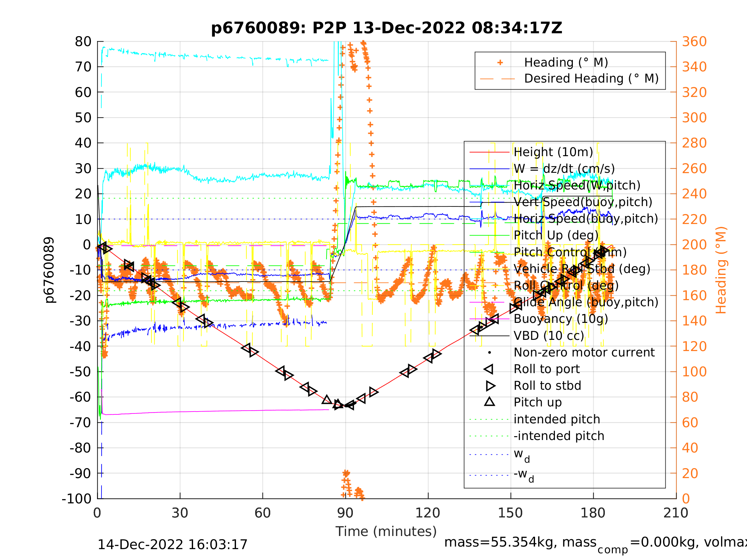Click legend entry 'Horiz Speed(W,pitch)'
The image size is (747, 560).
pyautogui.click(x=577, y=185)
